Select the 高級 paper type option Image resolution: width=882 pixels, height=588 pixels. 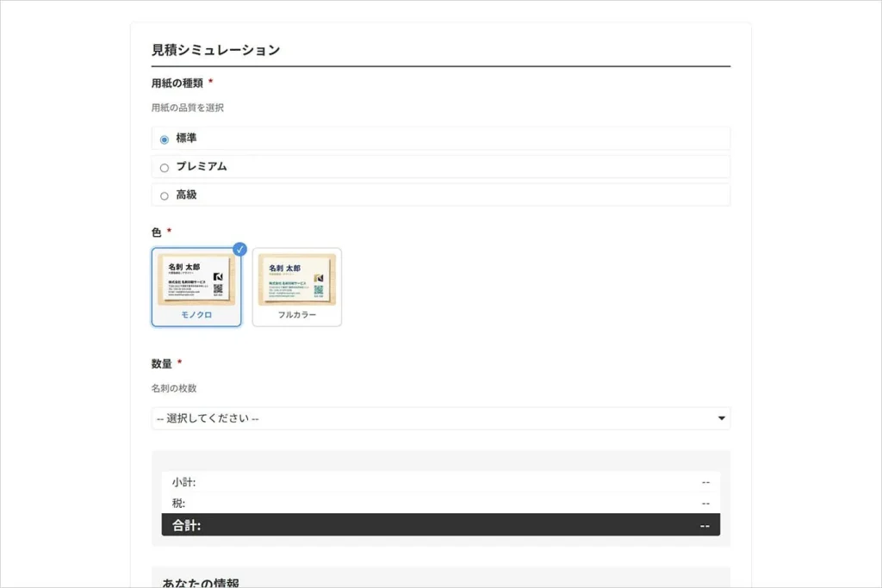[x=165, y=195]
